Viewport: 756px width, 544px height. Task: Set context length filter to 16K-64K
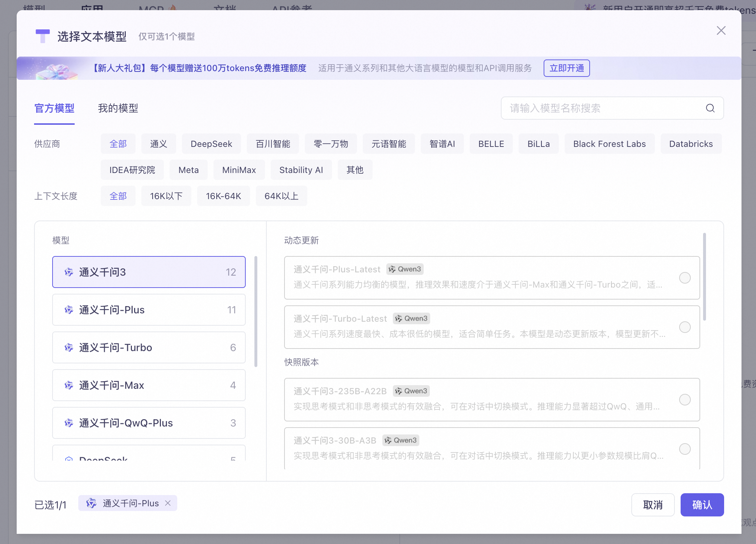[224, 196]
